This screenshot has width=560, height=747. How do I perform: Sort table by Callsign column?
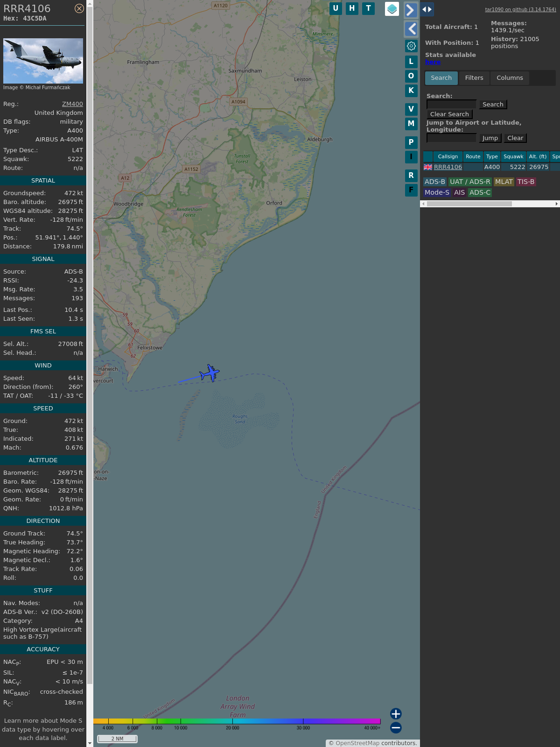[448, 157]
